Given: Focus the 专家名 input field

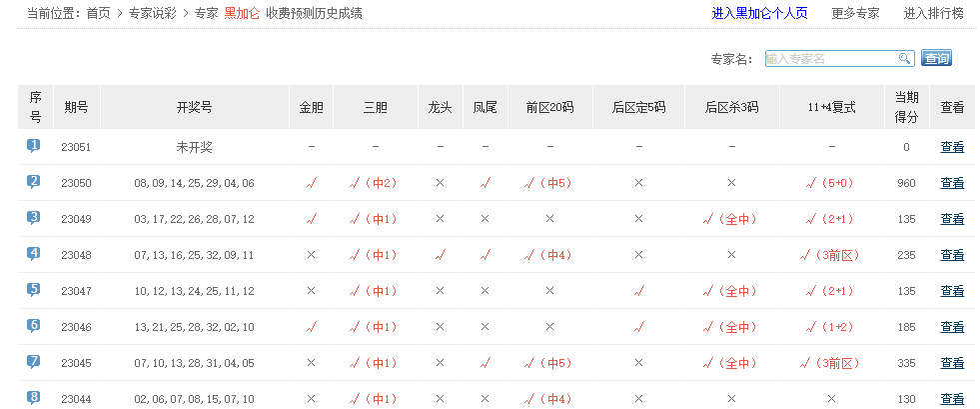Looking at the screenshot, I should point(831,58).
